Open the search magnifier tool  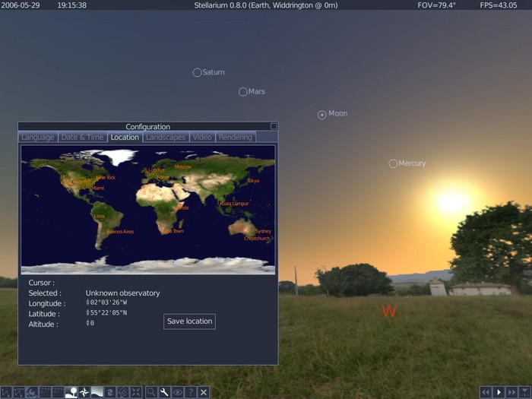[x=151, y=392]
